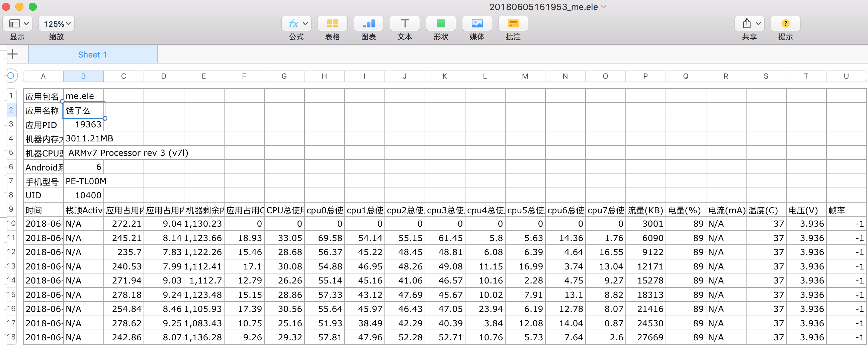Viewport: 868px width, 345px height.
Task: Insert a formula with the fx button
Action: click(293, 23)
